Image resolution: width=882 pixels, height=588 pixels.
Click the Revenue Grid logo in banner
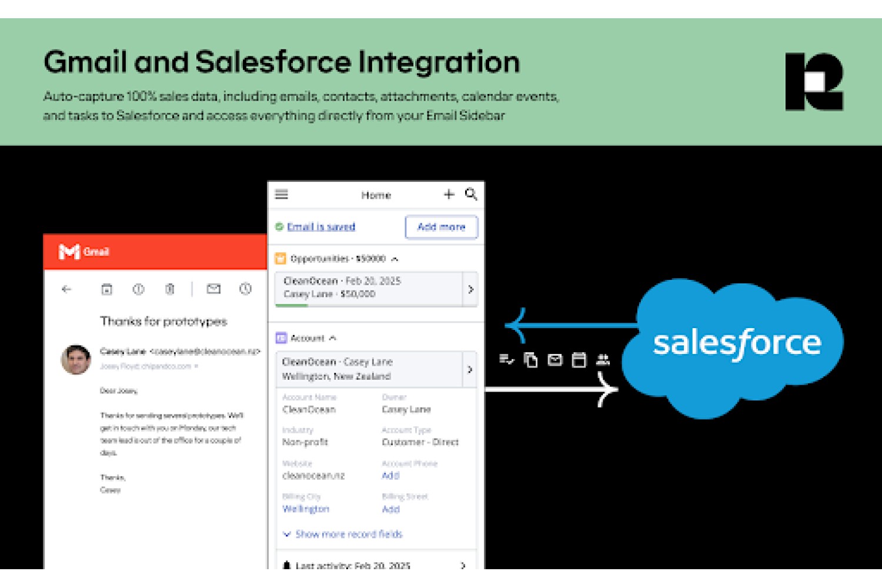pos(814,82)
